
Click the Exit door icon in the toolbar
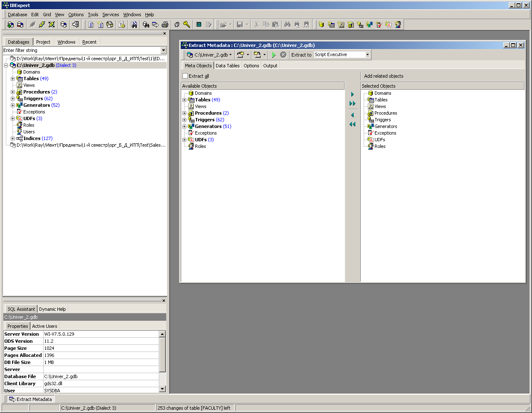pyautogui.click(x=75, y=25)
